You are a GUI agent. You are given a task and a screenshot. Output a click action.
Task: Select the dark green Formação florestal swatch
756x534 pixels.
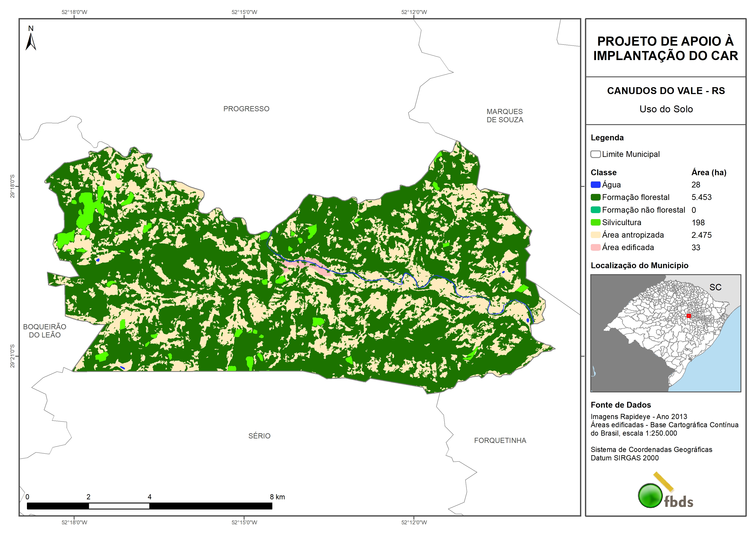click(x=595, y=197)
